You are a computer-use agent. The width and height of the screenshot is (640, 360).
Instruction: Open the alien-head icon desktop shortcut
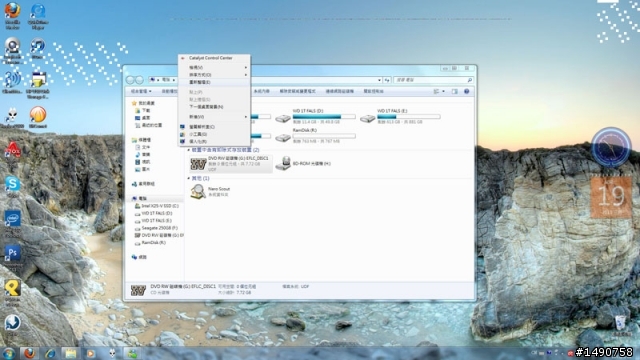coord(12,118)
